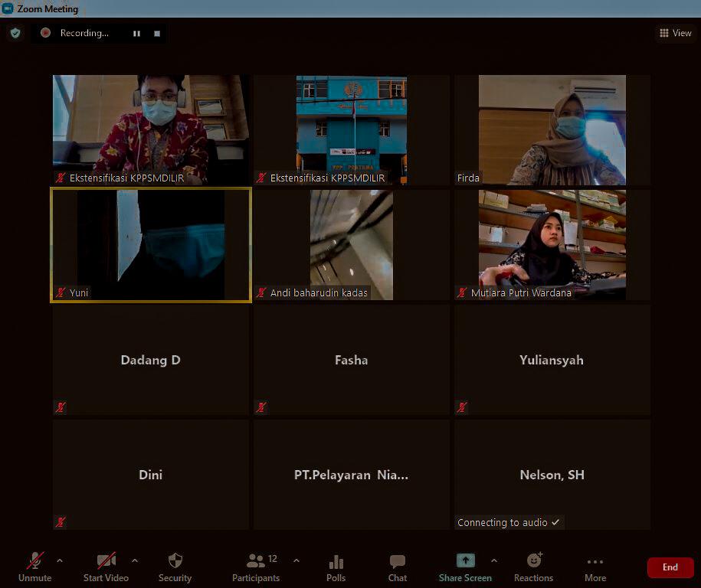Open the More options menu

pyautogui.click(x=595, y=567)
